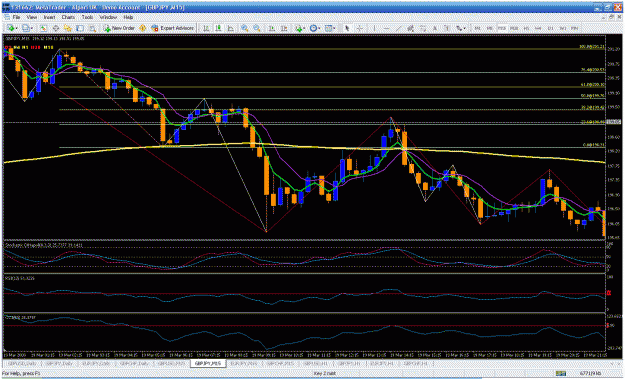The height and width of the screenshot is (379, 625).
Task: Click the RSI indicator label
Action: [20, 278]
